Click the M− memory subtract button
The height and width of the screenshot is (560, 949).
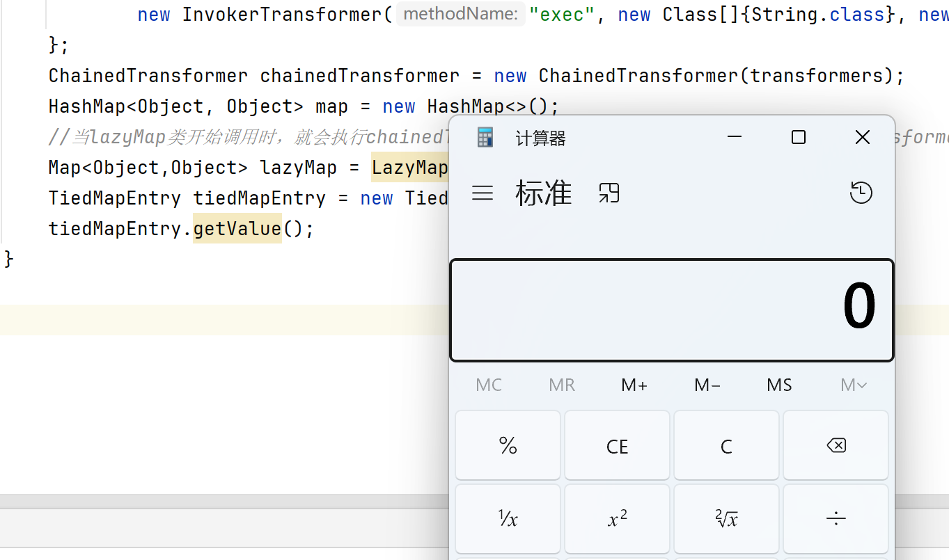point(707,385)
